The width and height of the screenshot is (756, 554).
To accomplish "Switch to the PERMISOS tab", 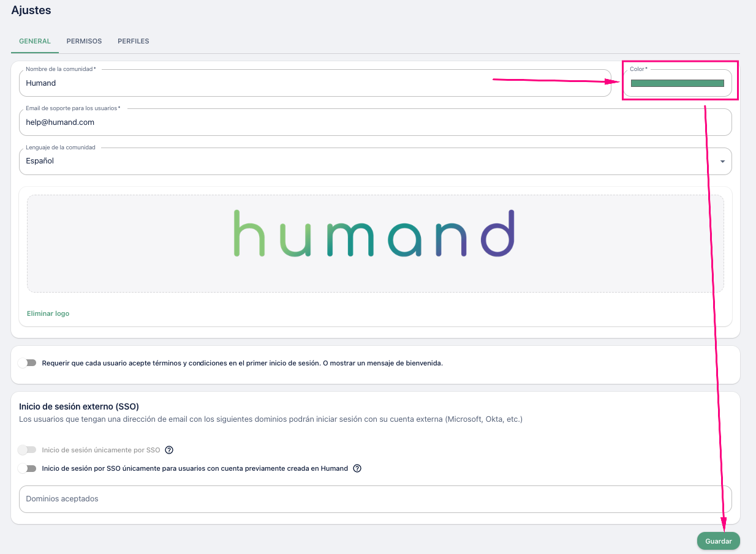I will tap(84, 41).
